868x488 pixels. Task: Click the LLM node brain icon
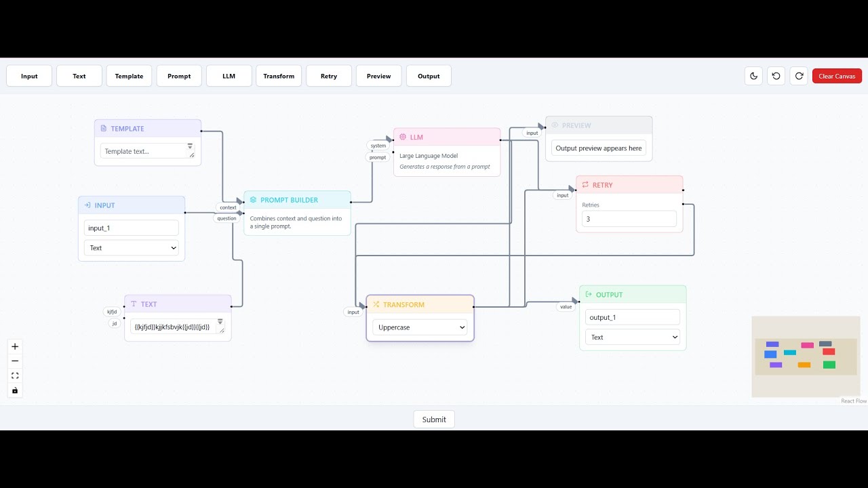(402, 137)
